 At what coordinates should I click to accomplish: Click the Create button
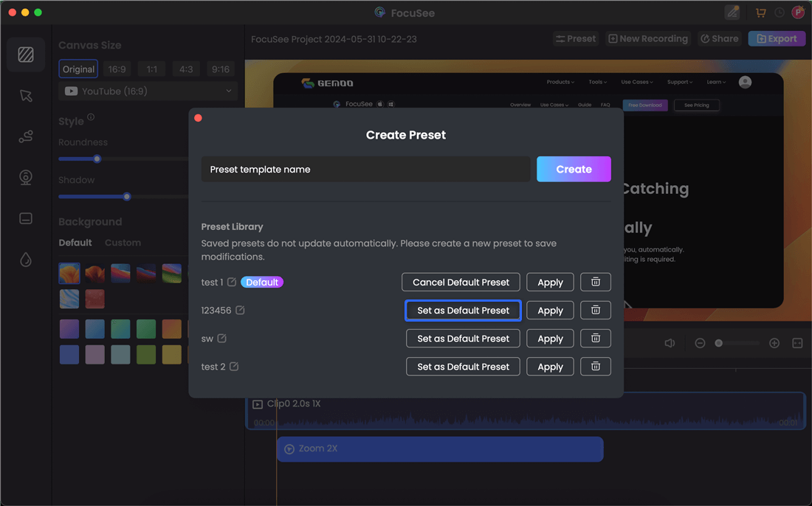[574, 169]
